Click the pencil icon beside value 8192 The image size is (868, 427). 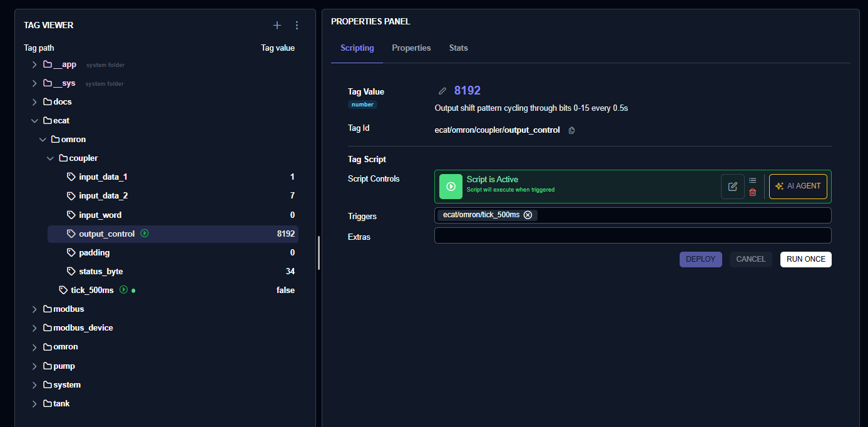point(442,91)
